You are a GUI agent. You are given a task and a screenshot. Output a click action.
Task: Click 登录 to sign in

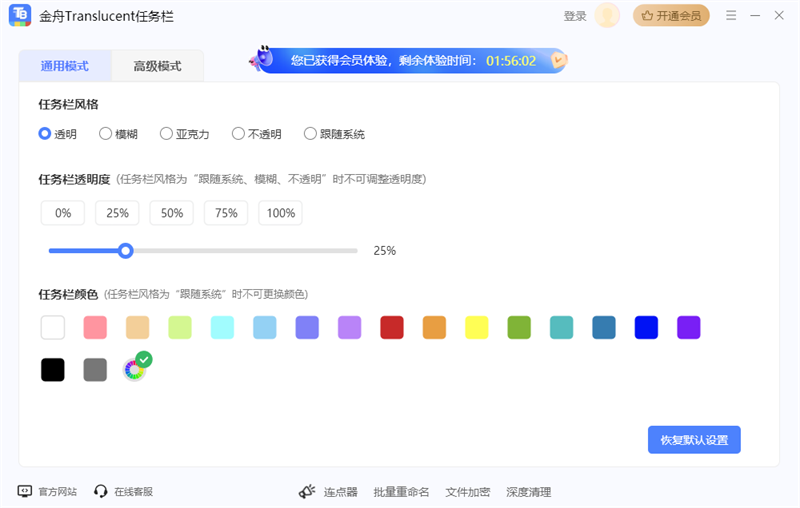tap(575, 16)
